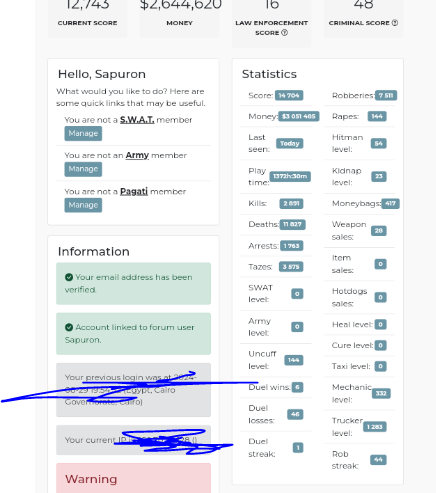
Task: Click the Score value 14 704 badge
Action: pos(289,96)
